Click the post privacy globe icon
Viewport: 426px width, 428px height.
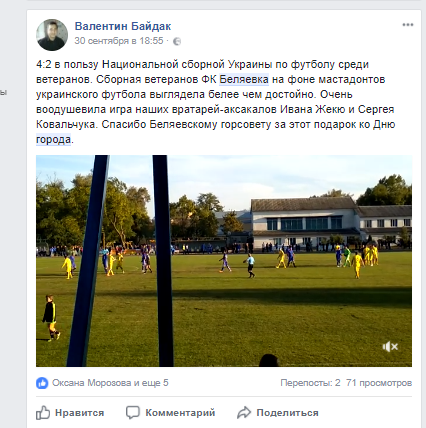pyautogui.click(x=177, y=41)
